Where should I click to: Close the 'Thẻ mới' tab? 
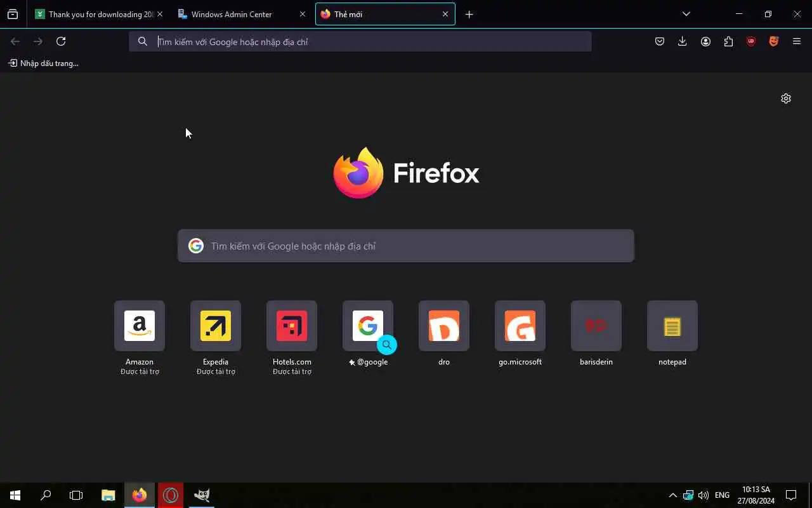click(445, 14)
